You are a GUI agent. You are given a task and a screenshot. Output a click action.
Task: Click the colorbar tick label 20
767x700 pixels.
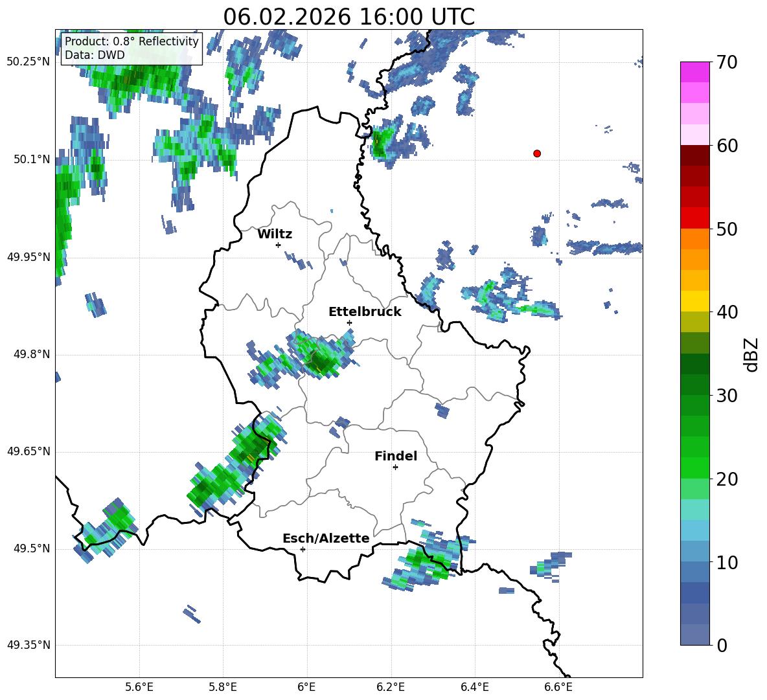coord(726,479)
